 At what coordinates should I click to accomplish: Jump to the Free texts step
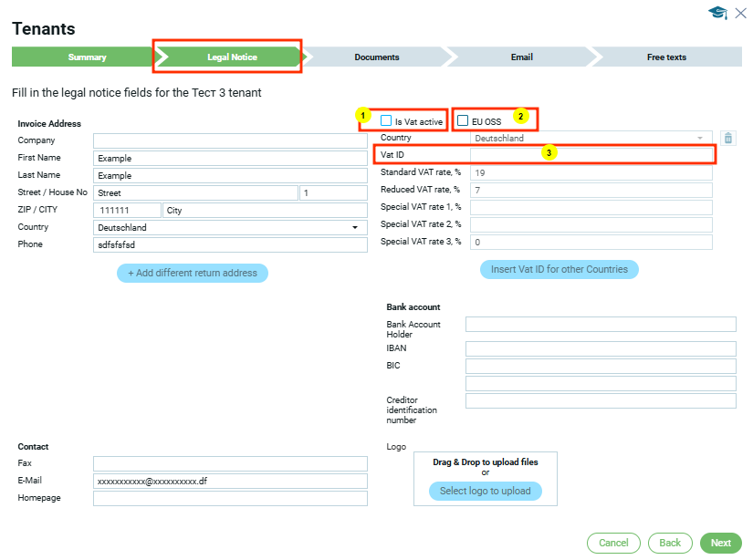(666, 57)
